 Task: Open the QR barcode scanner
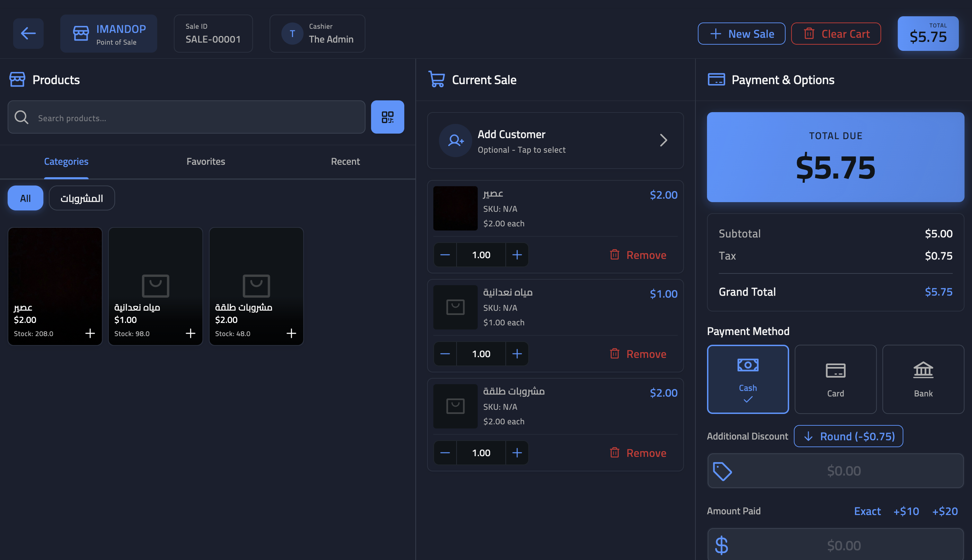(387, 117)
